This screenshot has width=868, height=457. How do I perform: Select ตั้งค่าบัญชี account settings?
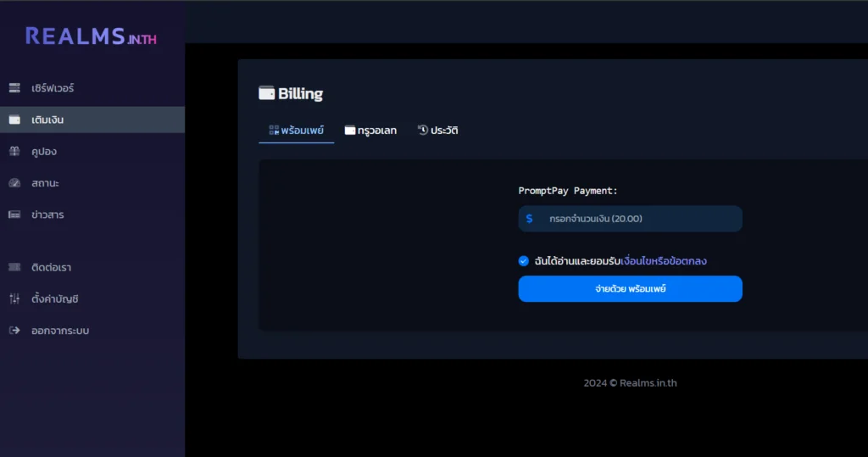pos(55,298)
